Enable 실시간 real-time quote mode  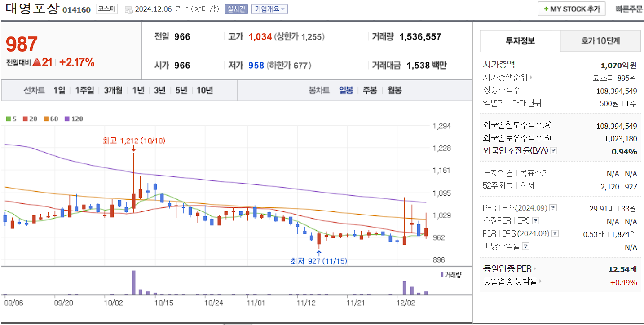[236, 9]
